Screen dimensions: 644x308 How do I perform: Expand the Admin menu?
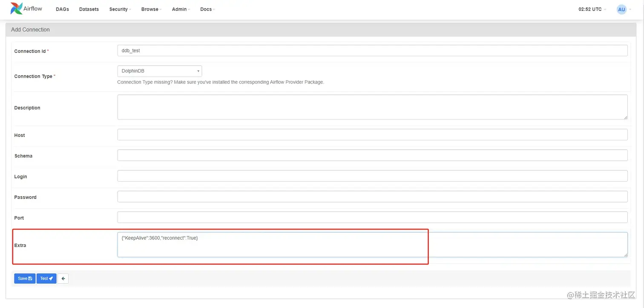click(181, 9)
